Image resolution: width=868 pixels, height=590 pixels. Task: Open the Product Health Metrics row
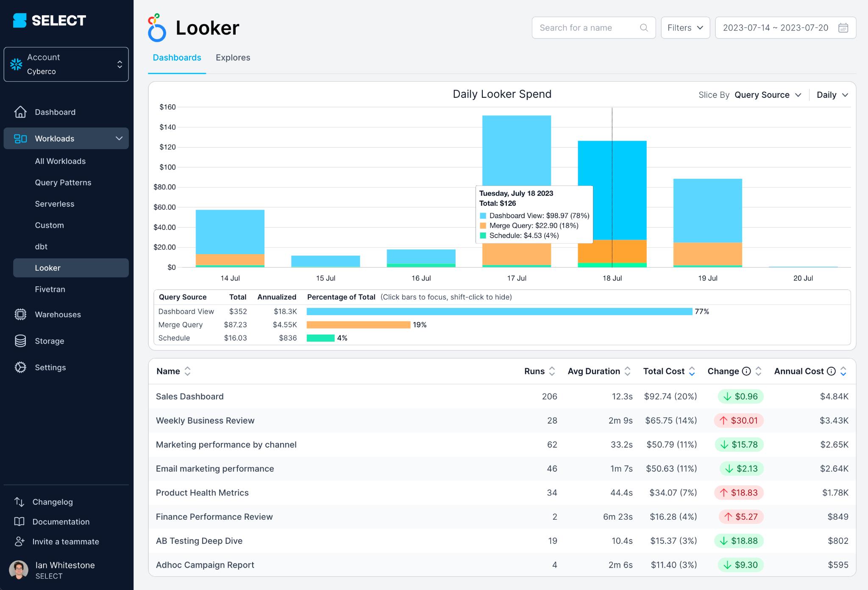(x=502, y=493)
